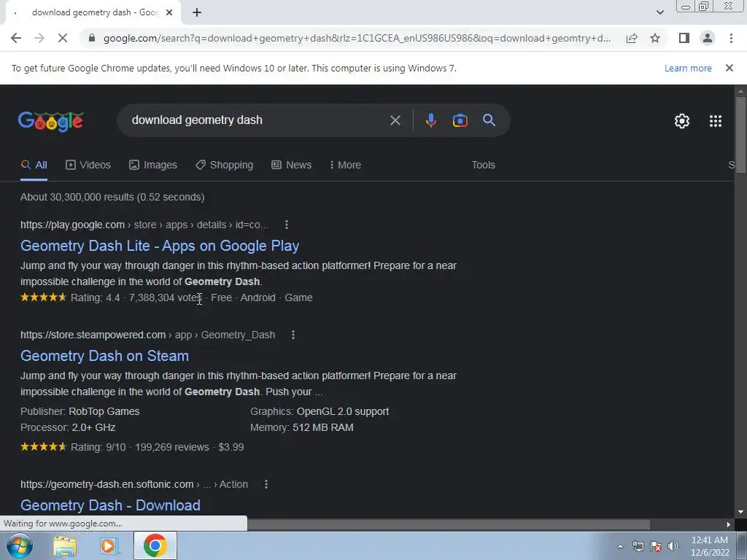This screenshot has height=560, width=747.
Task: Search by image with camera icon
Action: point(460,120)
